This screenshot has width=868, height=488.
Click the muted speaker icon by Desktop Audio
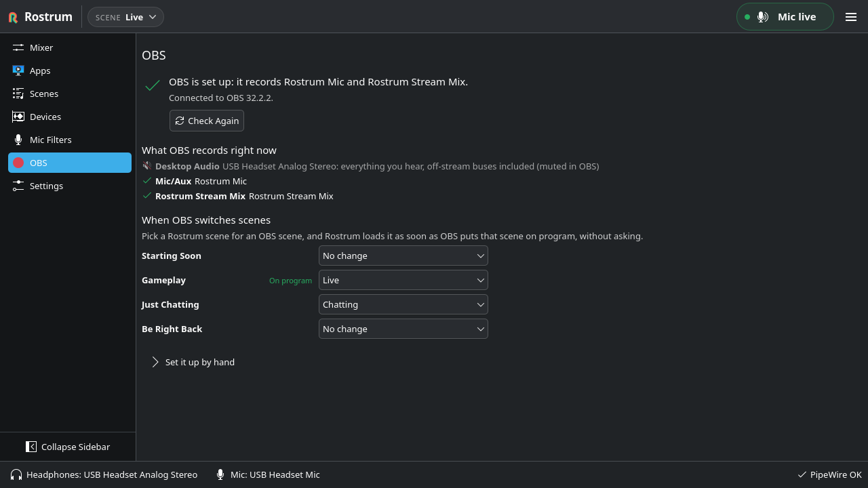click(x=146, y=165)
